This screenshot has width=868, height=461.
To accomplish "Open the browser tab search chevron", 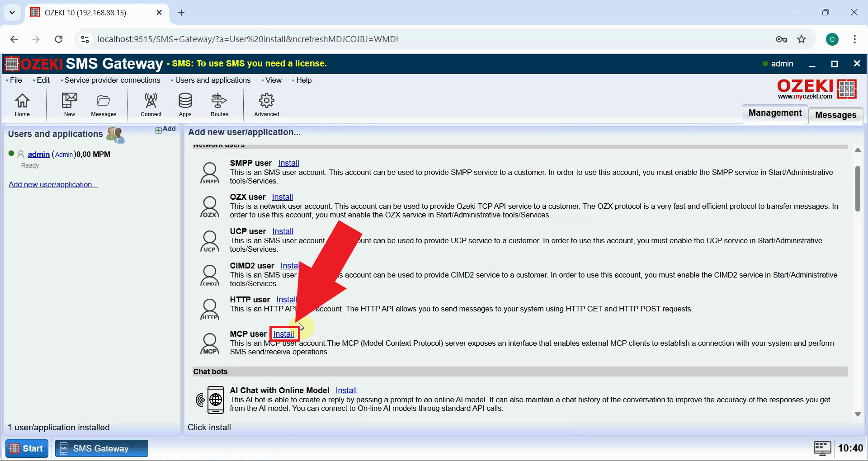I will pos(12,12).
